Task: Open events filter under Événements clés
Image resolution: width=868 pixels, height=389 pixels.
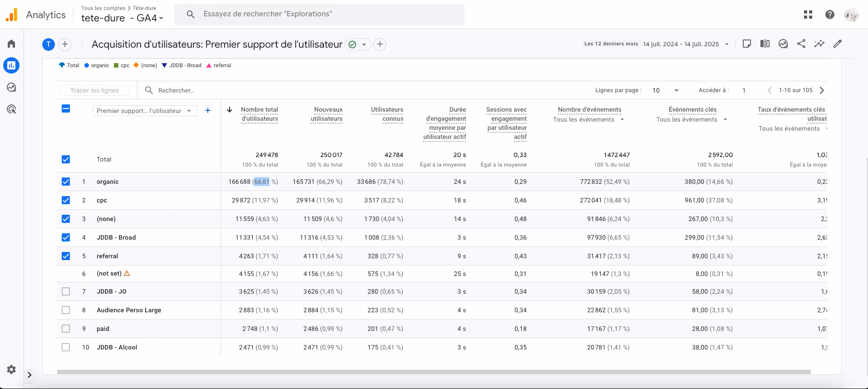Action: [691, 120]
